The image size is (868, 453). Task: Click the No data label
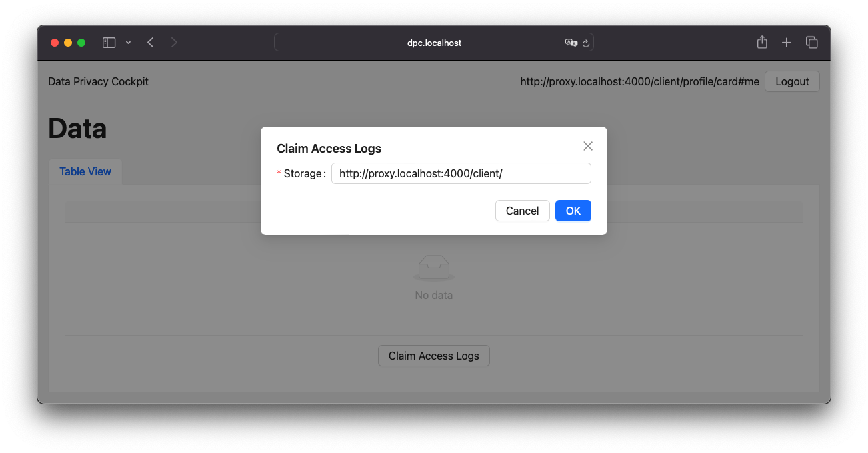[x=434, y=295]
